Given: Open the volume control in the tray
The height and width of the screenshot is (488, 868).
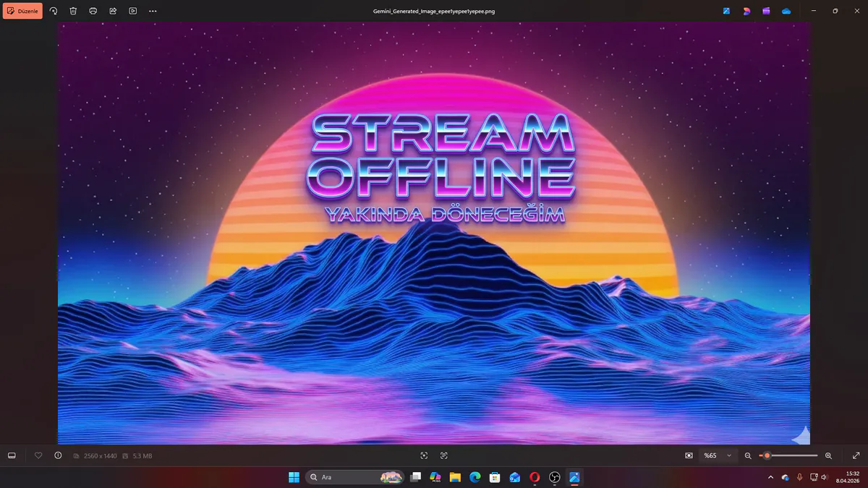Looking at the screenshot, I should [824, 477].
